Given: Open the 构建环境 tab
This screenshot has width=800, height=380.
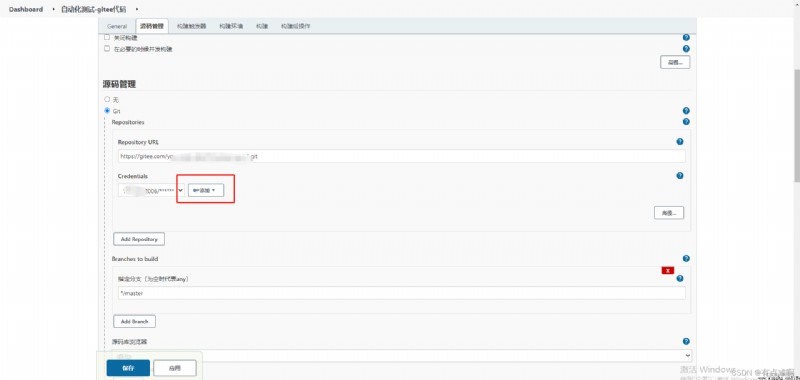Looking at the screenshot, I should [231, 26].
